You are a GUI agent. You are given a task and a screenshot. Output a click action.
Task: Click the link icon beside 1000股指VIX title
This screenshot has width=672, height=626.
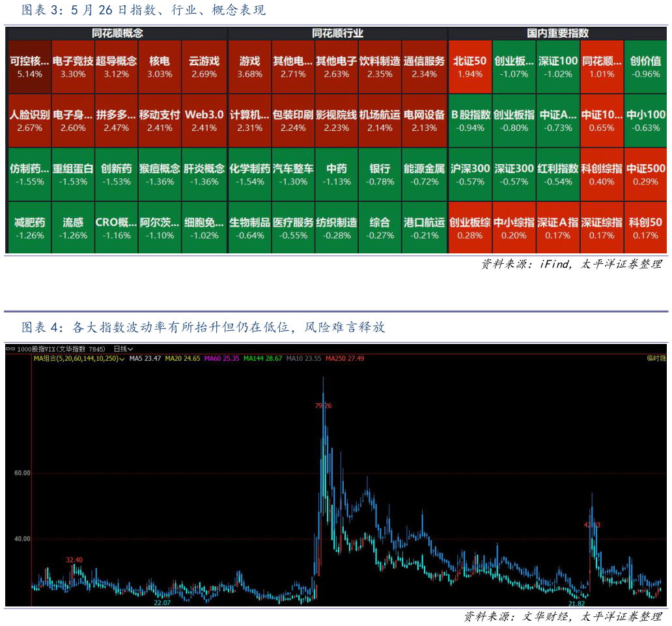tap(10, 349)
